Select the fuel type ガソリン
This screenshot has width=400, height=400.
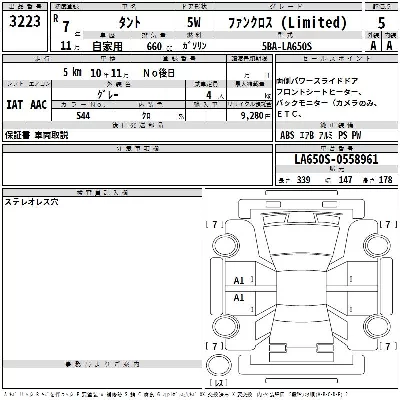click(x=194, y=46)
